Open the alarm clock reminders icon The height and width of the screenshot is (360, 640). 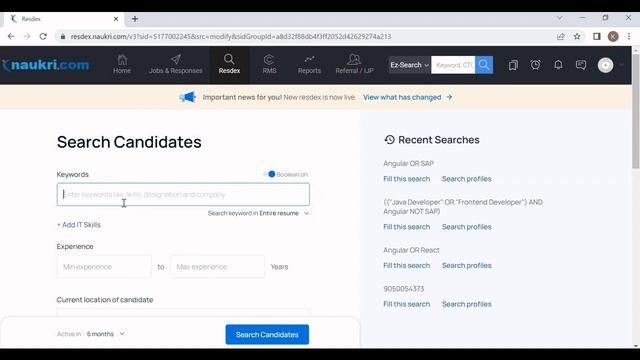coord(536,65)
